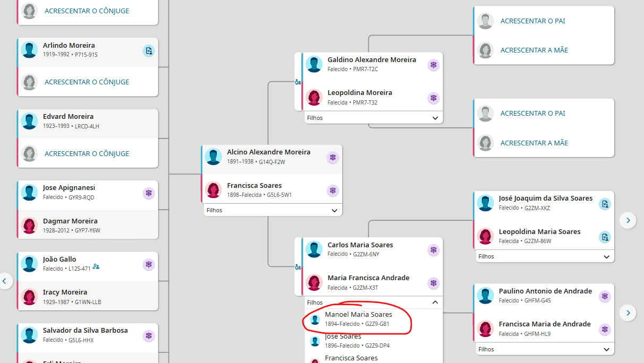Click ACRESCENTAR O CÔNJUGE under Arlindo Moreira
The image size is (644, 363).
pyautogui.click(x=87, y=82)
